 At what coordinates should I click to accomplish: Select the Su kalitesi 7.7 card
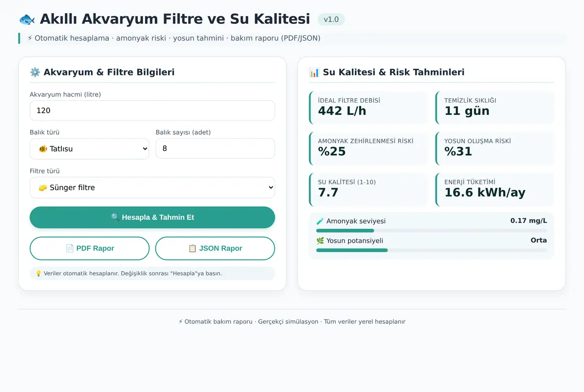368,189
